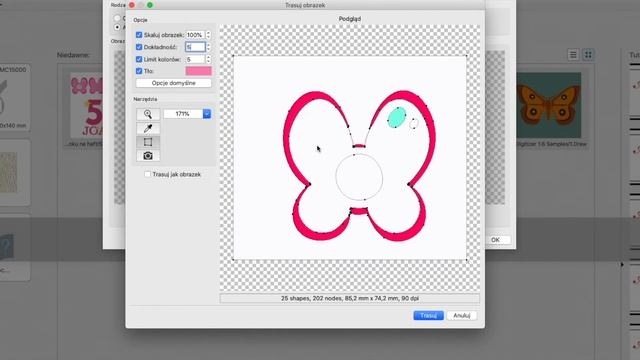
Task: Open the pink butterfly recent file thumbnail
Action: click(86, 105)
